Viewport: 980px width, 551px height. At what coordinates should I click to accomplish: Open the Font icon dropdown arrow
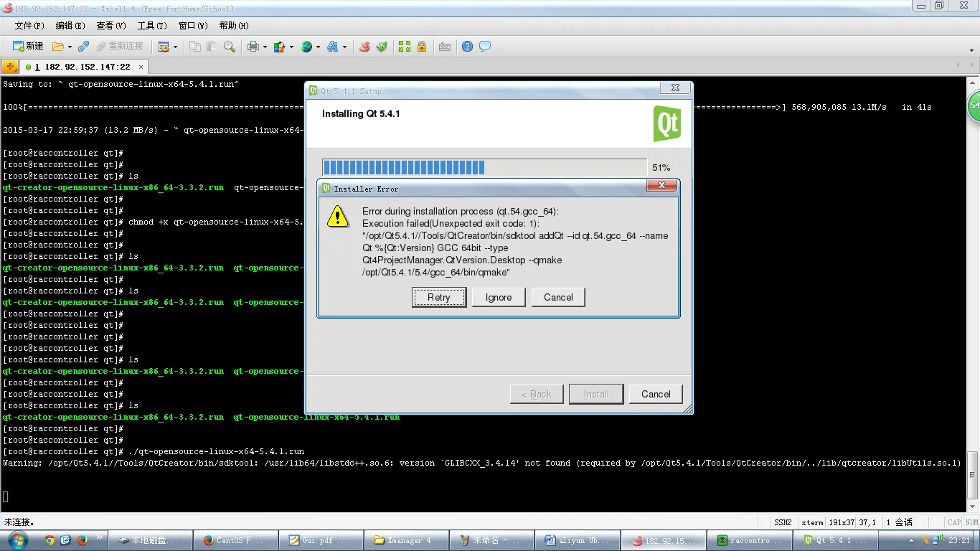(x=344, y=47)
